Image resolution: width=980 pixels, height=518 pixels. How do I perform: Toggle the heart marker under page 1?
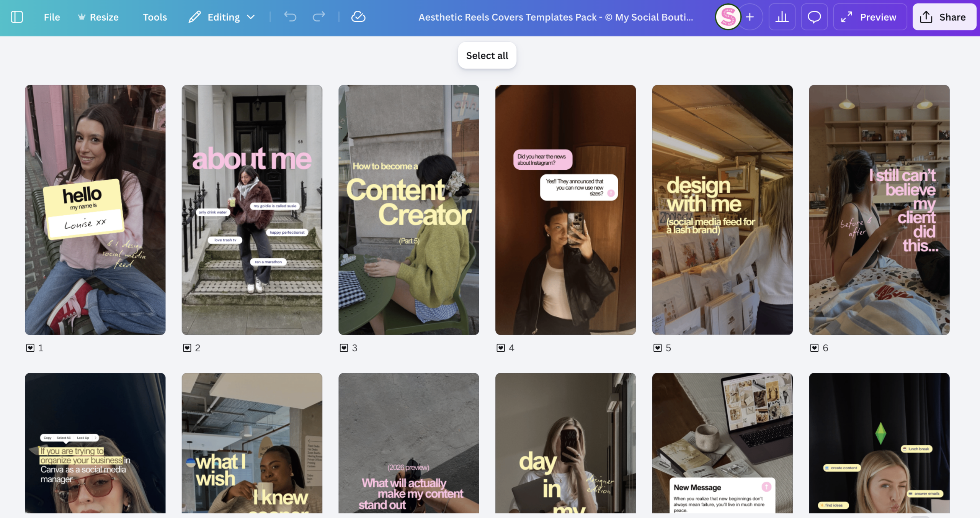point(30,348)
